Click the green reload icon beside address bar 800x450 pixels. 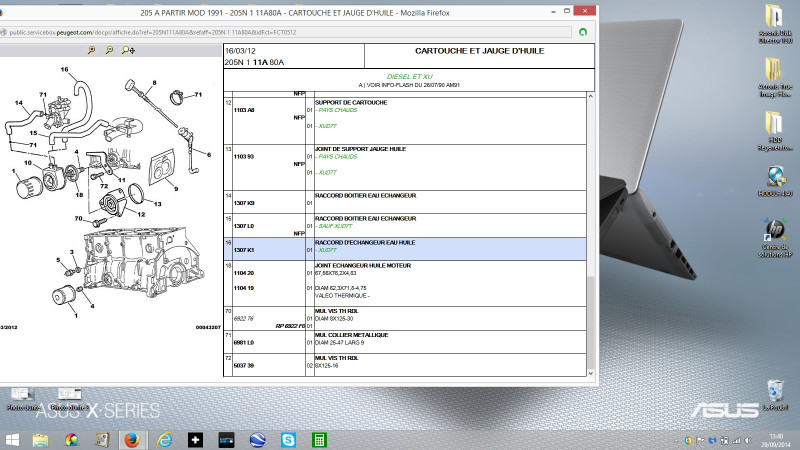[x=583, y=32]
